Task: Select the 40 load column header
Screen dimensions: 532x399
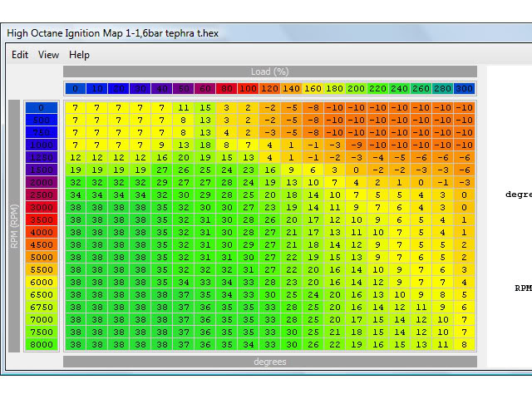Action: [x=162, y=89]
